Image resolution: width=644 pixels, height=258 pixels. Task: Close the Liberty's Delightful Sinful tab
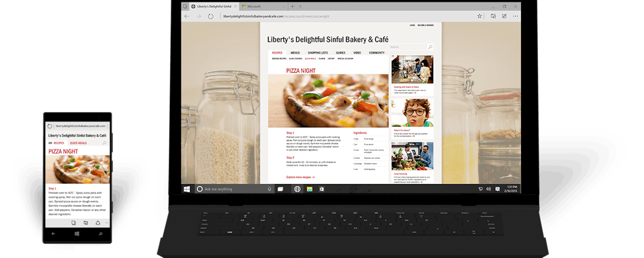(235, 6)
